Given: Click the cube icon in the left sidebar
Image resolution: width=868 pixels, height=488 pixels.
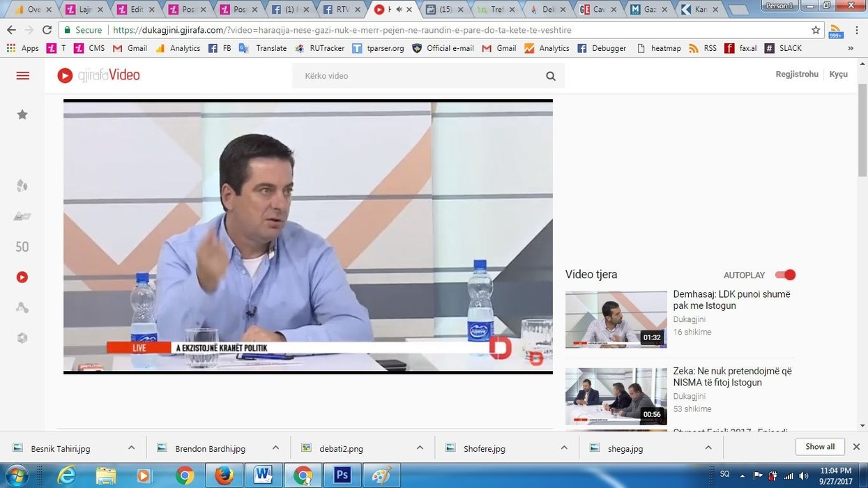Looking at the screenshot, I should pos(22,338).
